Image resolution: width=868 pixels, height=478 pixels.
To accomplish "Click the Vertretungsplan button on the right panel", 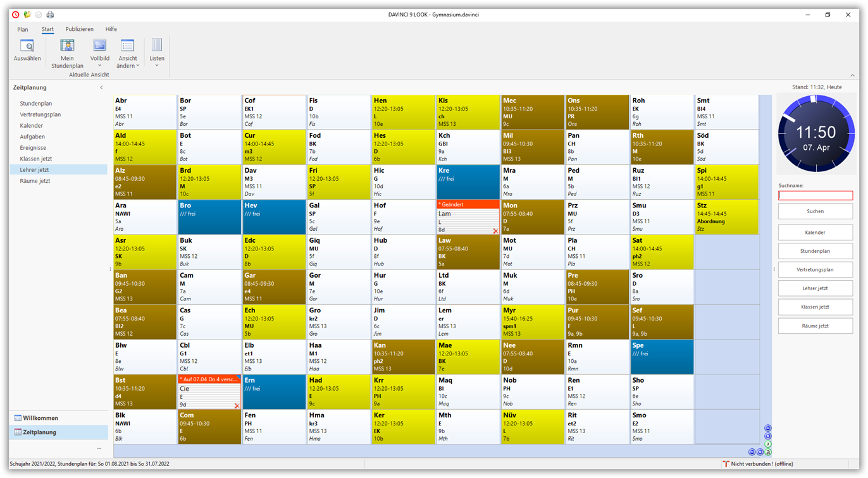I will point(815,269).
